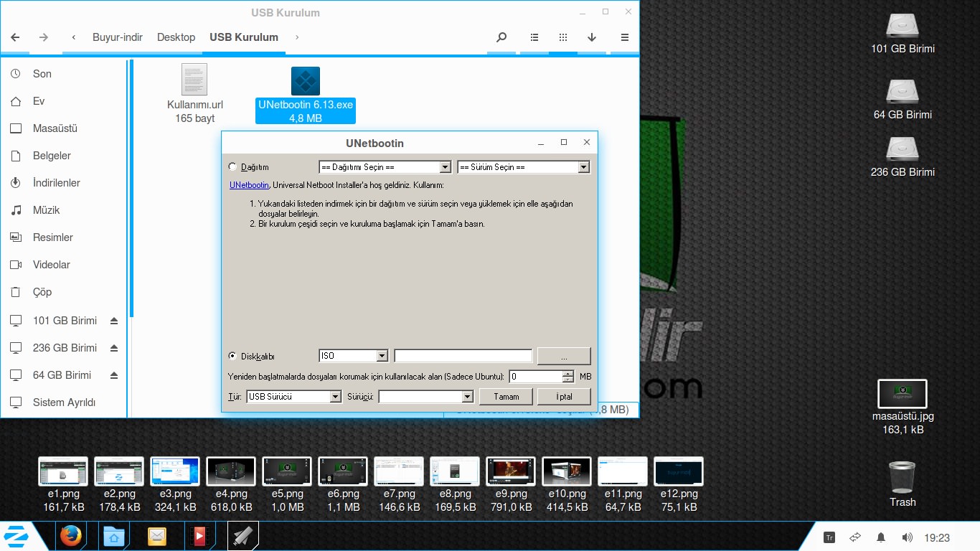Open the Tür USB Sürücü dropdown
The height and width of the screenshot is (551, 980).
(x=293, y=397)
